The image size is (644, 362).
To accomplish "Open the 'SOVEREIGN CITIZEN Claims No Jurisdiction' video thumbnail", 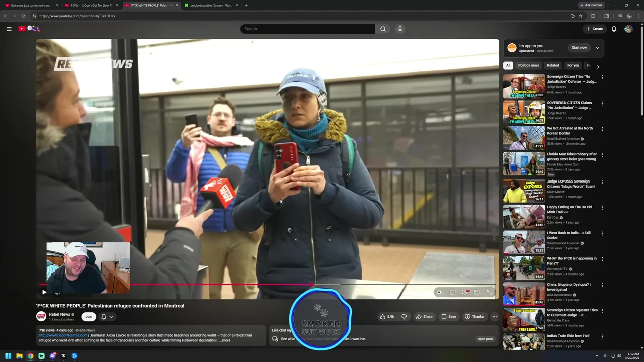I will tap(524, 112).
